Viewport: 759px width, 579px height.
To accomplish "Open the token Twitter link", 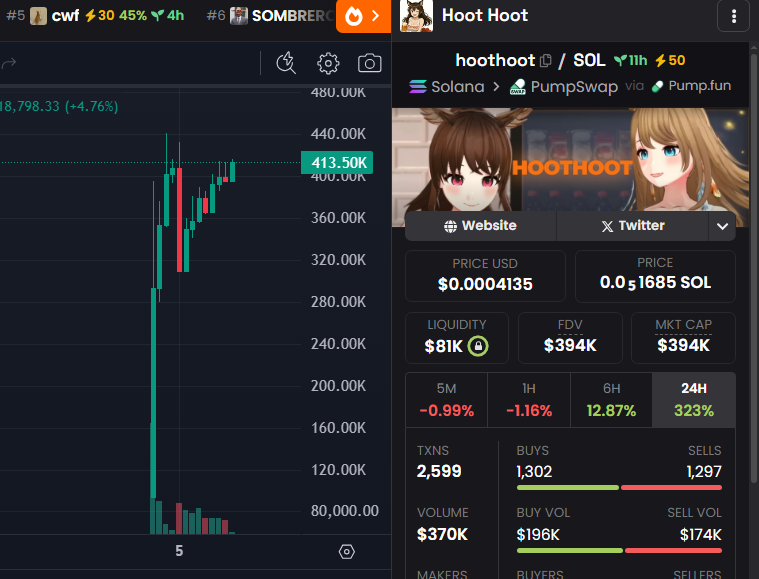I will 632,226.
